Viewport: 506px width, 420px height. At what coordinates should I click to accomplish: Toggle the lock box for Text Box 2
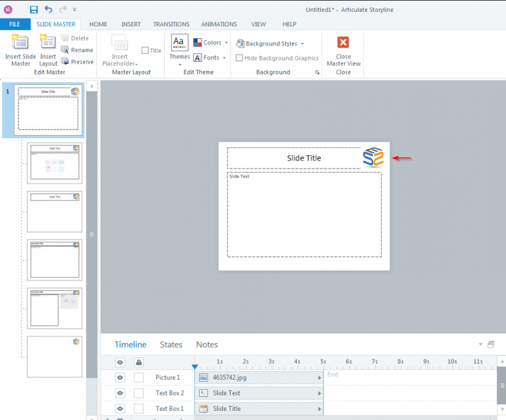139,393
